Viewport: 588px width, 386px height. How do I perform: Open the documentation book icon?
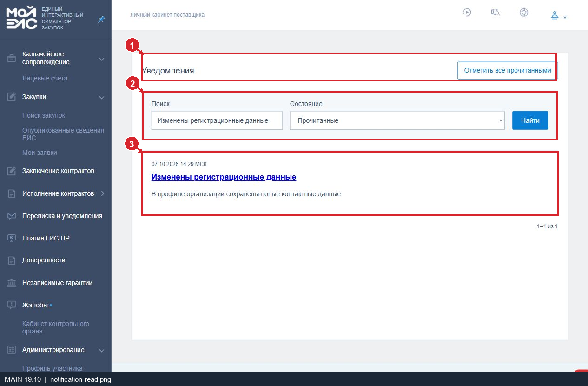point(496,13)
